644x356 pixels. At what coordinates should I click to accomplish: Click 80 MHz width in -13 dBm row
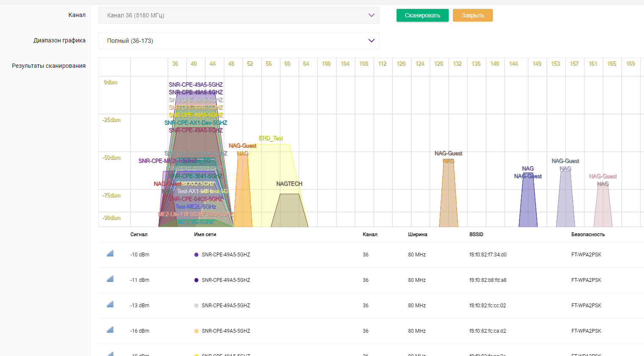pos(417,306)
